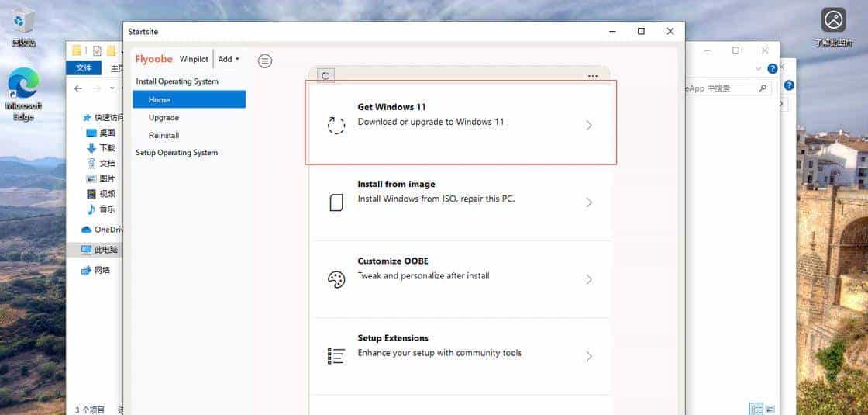Open the Recycle Bin desktop icon
Screen dimensions: 868x415
click(x=23, y=26)
